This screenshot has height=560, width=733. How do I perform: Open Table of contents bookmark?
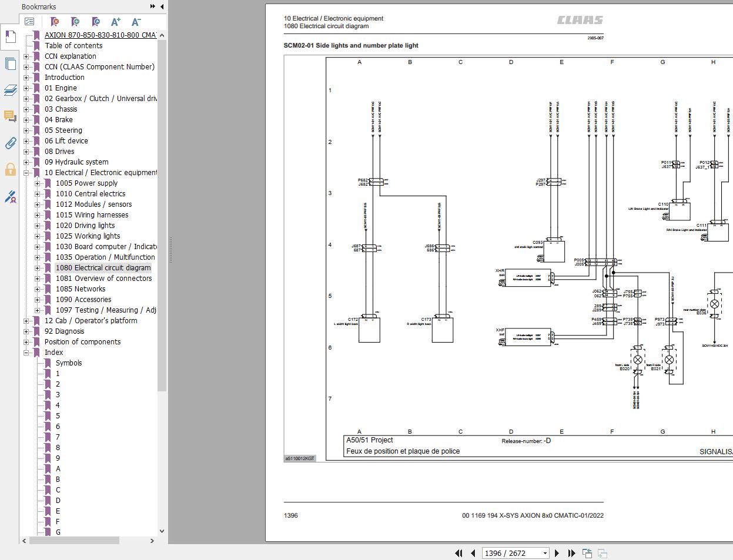coord(73,46)
